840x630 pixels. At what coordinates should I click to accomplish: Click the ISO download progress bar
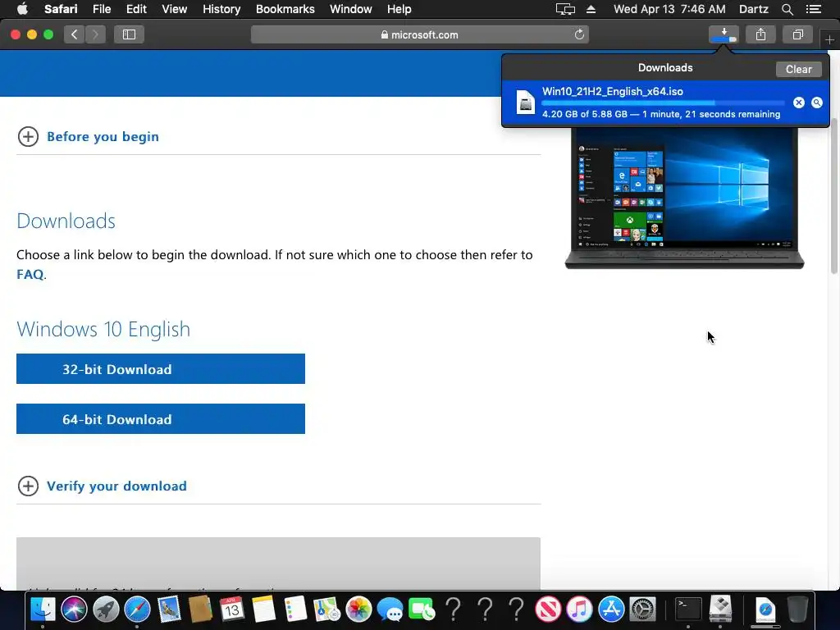point(663,103)
